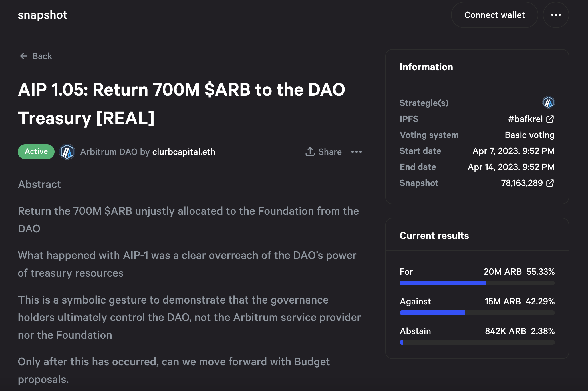Open proposal options three-dot menu
The height and width of the screenshot is (391, 588).
[357, 152]
